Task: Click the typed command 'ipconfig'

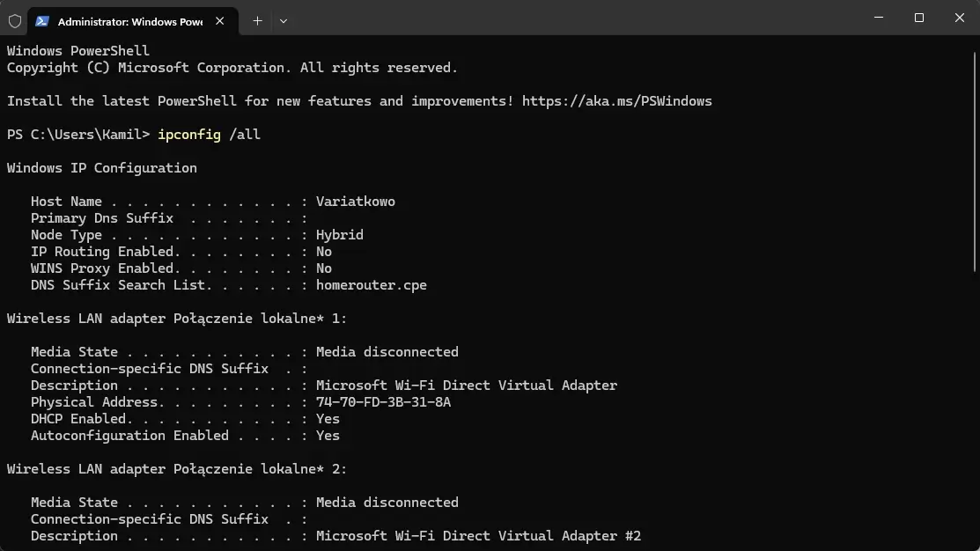Action: coord(188,135)
